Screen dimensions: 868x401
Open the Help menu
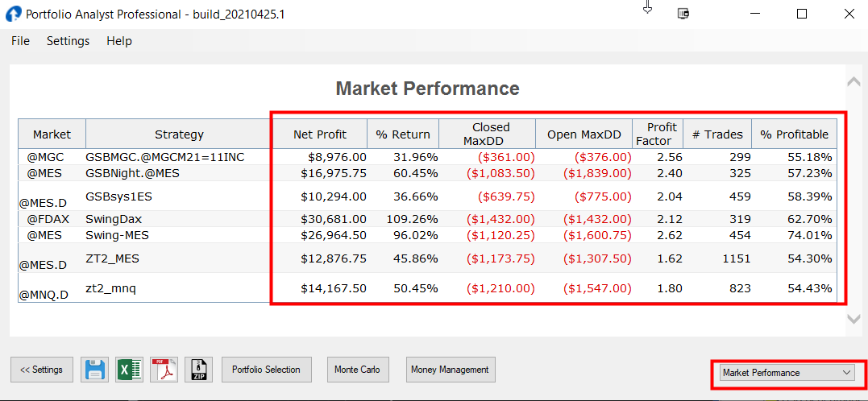[x=118, y=41]
